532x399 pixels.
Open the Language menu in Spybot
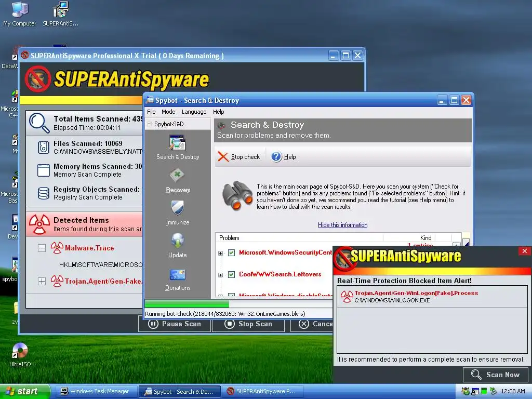pyautogui.click(x=194, y=112)
